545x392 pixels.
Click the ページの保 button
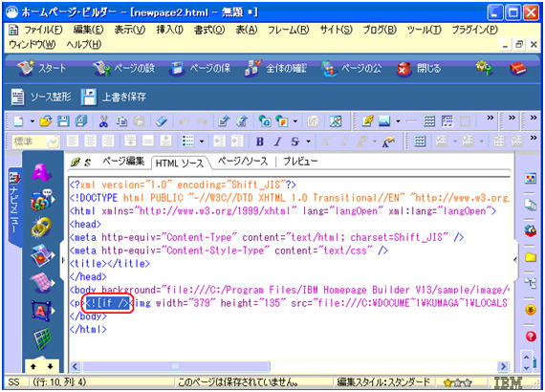[200, 68]
